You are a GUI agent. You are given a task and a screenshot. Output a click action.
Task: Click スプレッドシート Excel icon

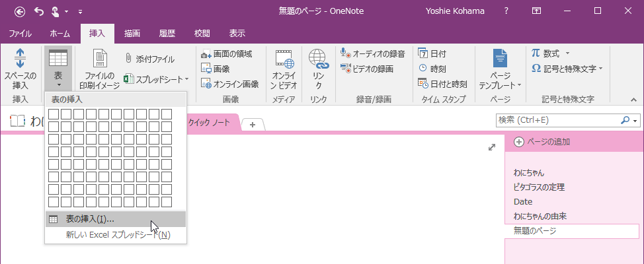(x=129, y=79)
